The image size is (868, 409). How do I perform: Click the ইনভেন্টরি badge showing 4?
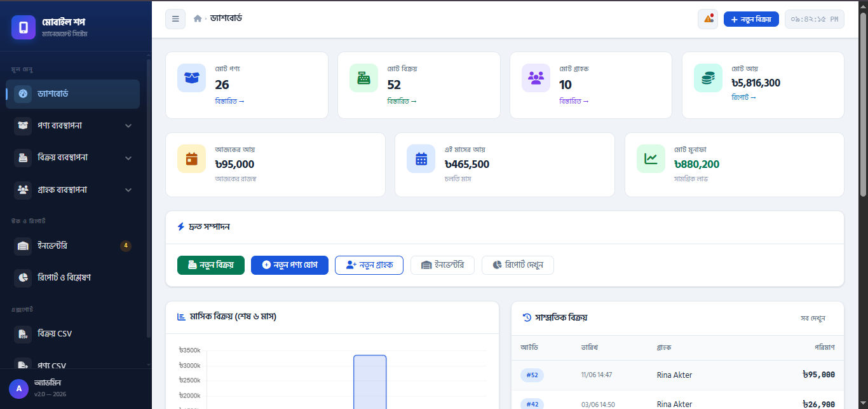[x=126, y=246]
